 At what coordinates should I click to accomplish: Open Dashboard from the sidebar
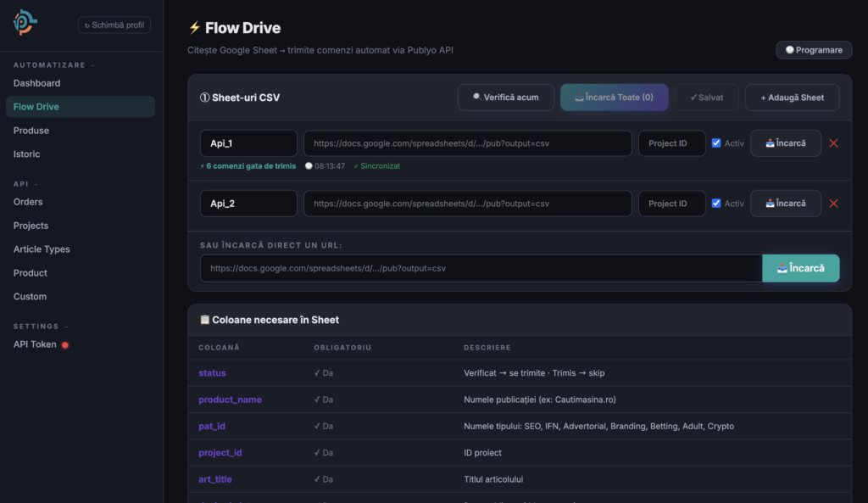(36, 83)
